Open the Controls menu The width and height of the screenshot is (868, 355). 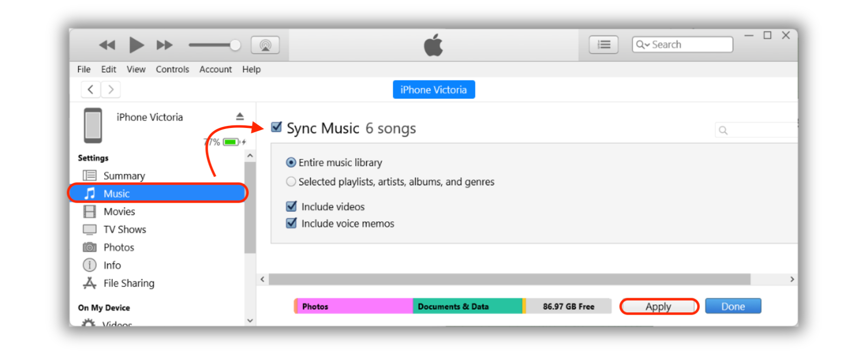tap(173, 69)
